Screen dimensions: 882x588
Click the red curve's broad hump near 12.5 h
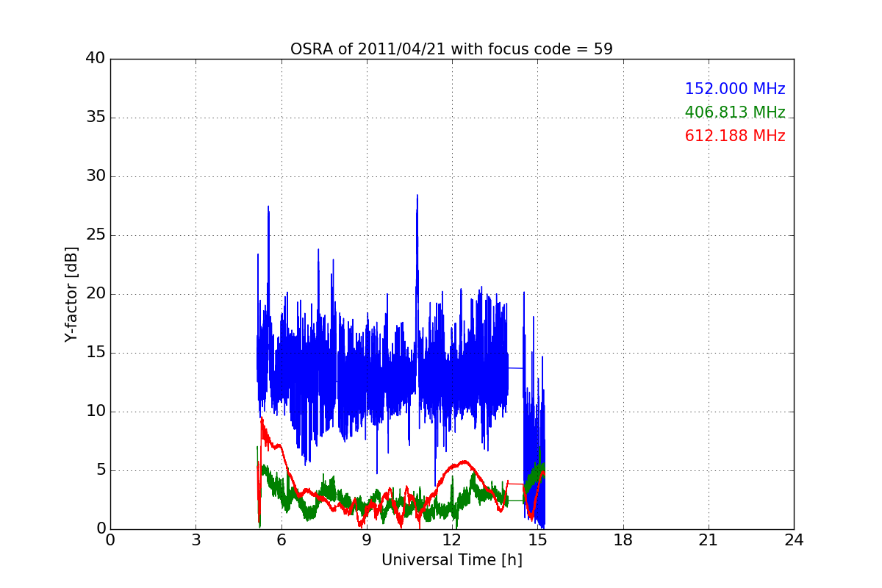coord(464,462)
